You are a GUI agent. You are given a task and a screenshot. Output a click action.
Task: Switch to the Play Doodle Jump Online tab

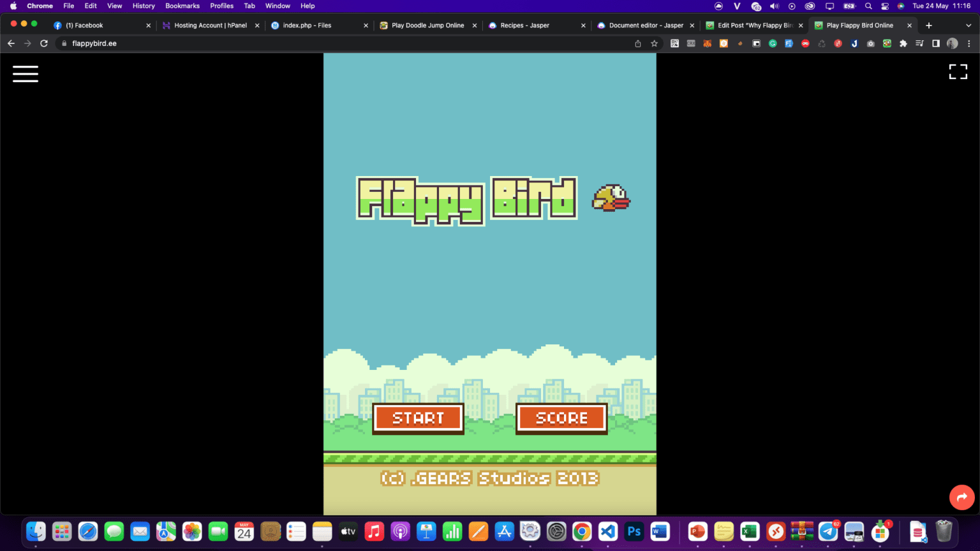coord(426,26)
